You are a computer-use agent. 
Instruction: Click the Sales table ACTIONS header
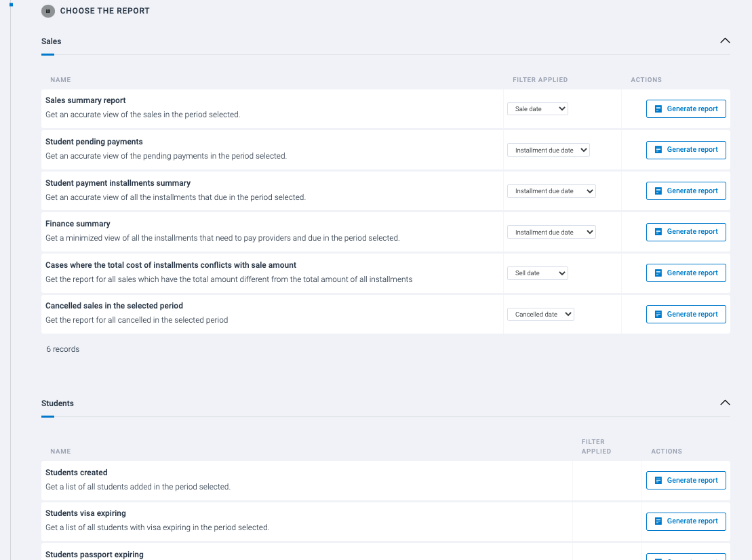[646, 79]
